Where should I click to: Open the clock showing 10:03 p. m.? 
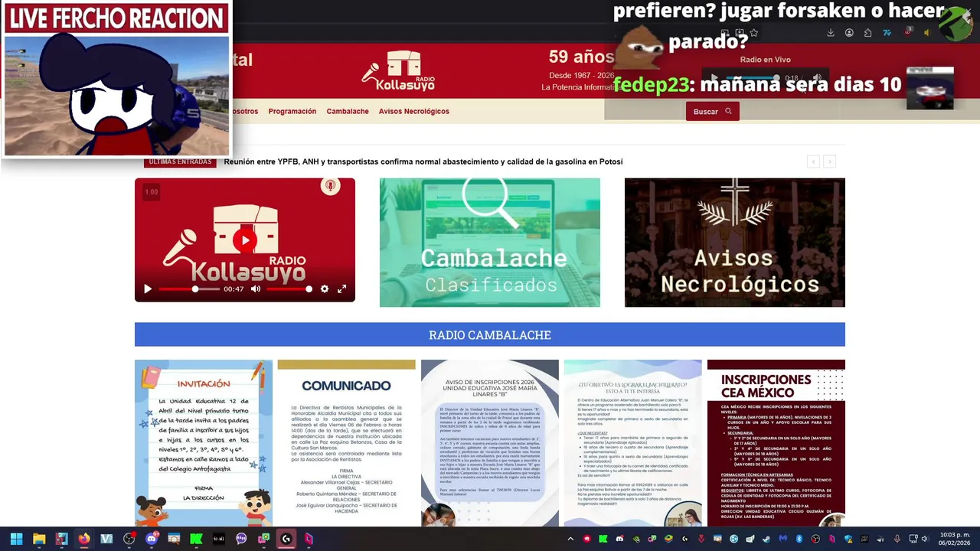[955, 539]
